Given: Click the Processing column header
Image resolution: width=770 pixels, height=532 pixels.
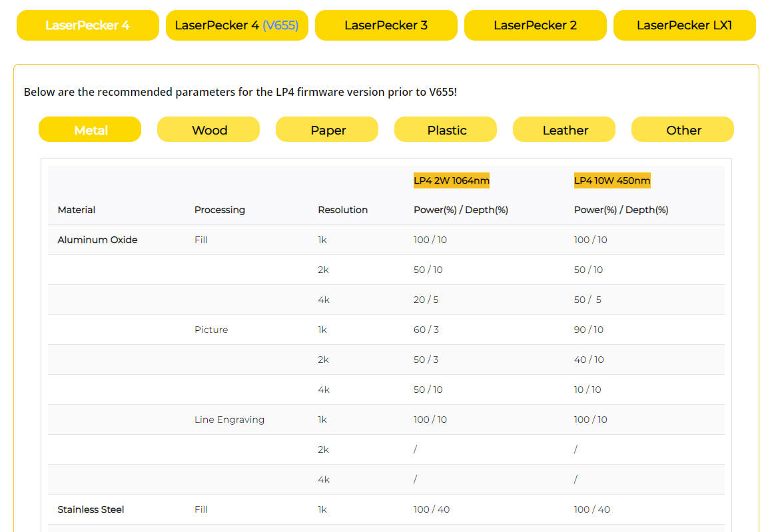Looking at the screenshot, I should pos(219,210).
